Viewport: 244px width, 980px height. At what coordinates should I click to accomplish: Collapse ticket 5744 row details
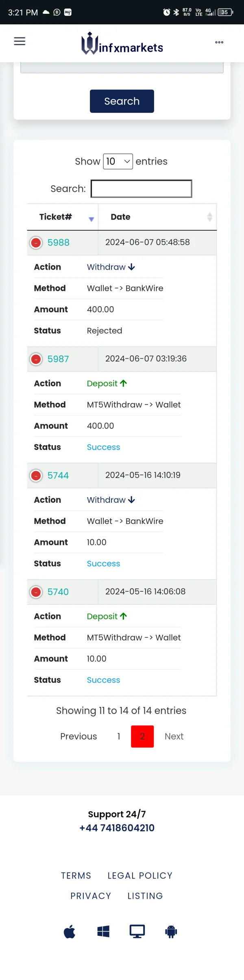point(36,476)
